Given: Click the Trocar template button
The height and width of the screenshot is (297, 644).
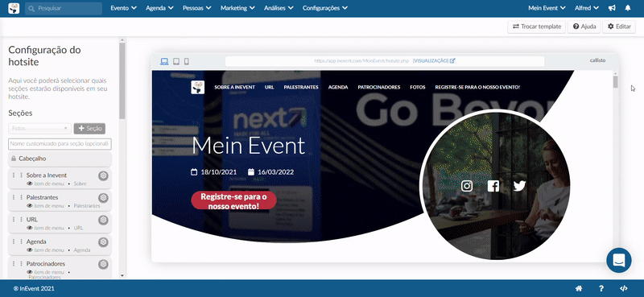Looking at the screenshot, I should (536, 27).
